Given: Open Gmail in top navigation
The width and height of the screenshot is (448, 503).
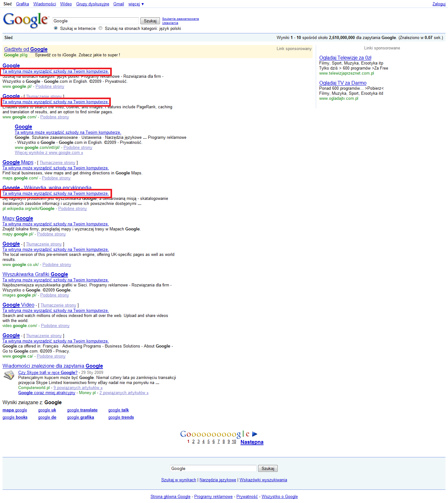Looking at the screenshot, I should pos(119,4).
